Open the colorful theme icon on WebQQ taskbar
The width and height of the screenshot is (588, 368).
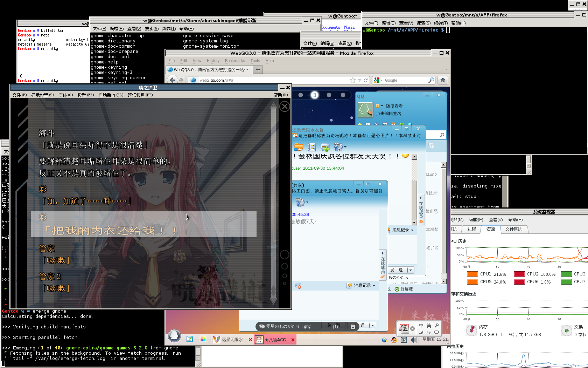click(x=203, y=339)
